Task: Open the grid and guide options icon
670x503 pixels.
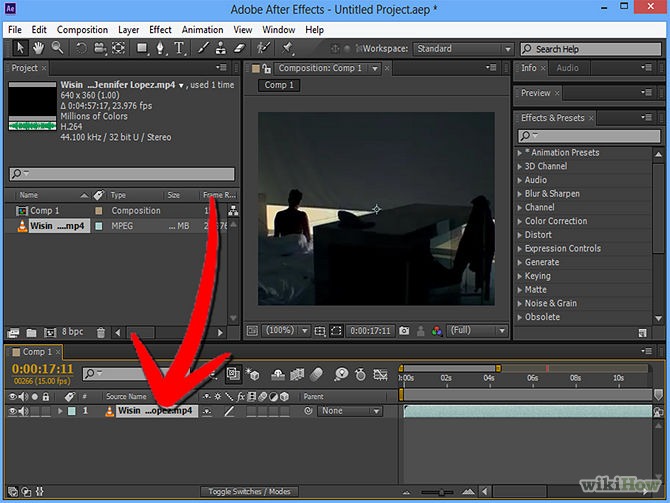Action: tap(320, 331)
